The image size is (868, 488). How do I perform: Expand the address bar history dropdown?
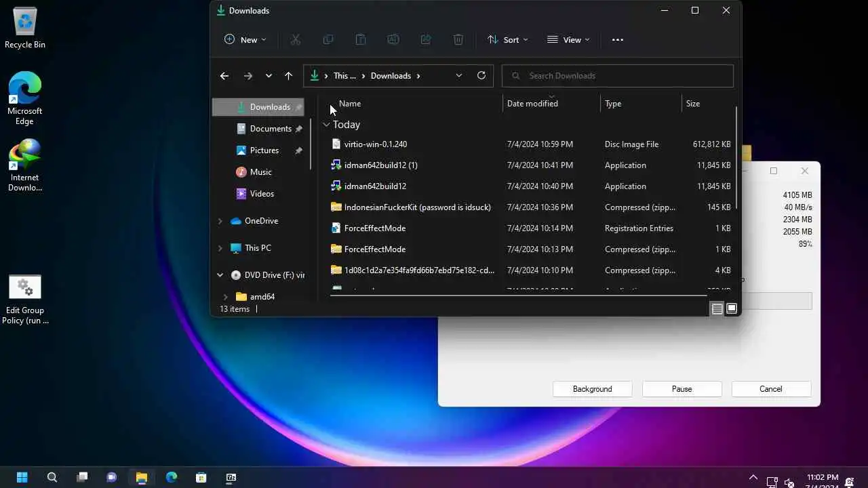(x=459, y=76)
